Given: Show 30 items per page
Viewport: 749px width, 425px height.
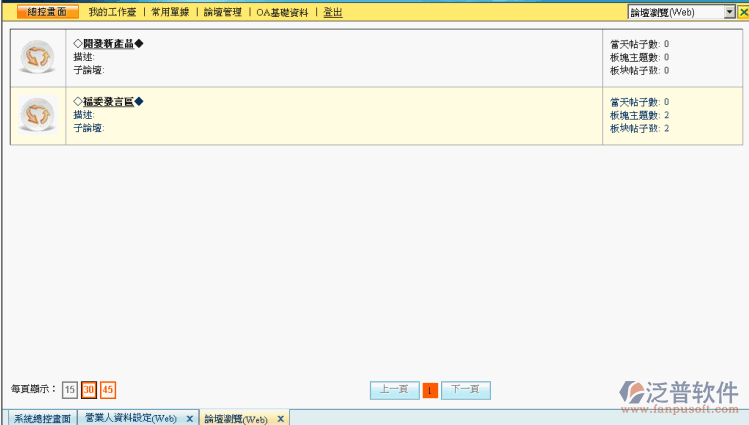Looking at the screenshot, I should (x=88, y=389).
